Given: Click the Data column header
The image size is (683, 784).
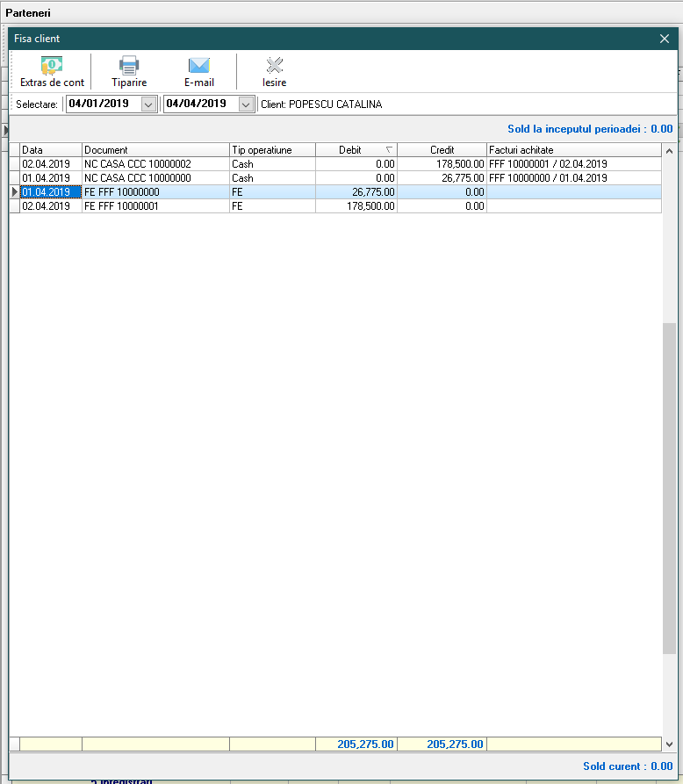Looking at the screenshot, I should pyautogui.click(x=51, y=150).
